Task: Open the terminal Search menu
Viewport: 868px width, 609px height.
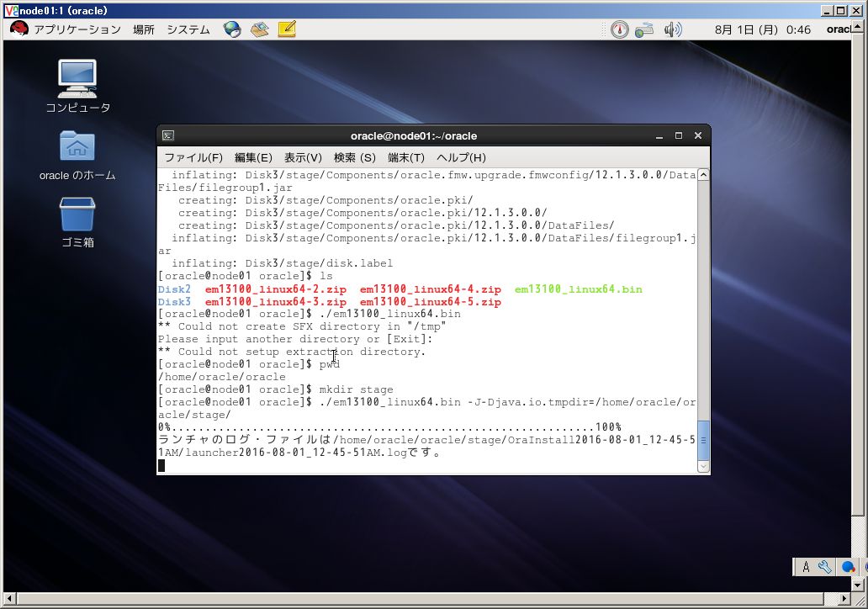Action: (x=354, y=158)
